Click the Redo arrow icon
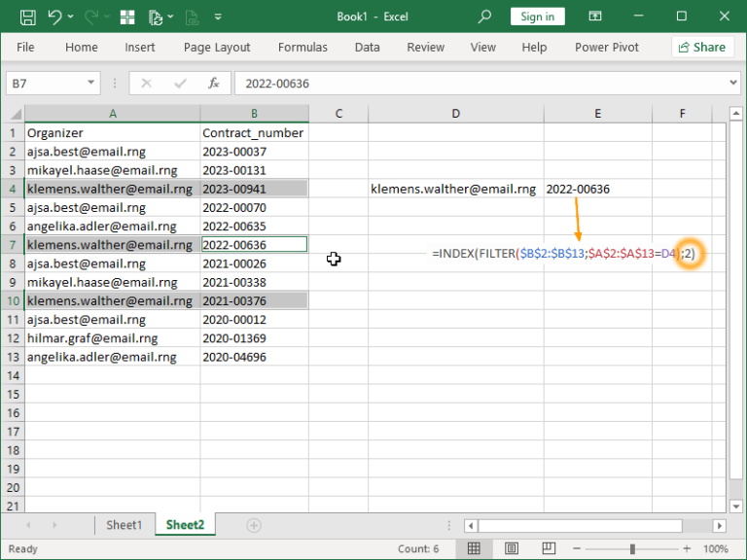 click(x=91, y=17)
